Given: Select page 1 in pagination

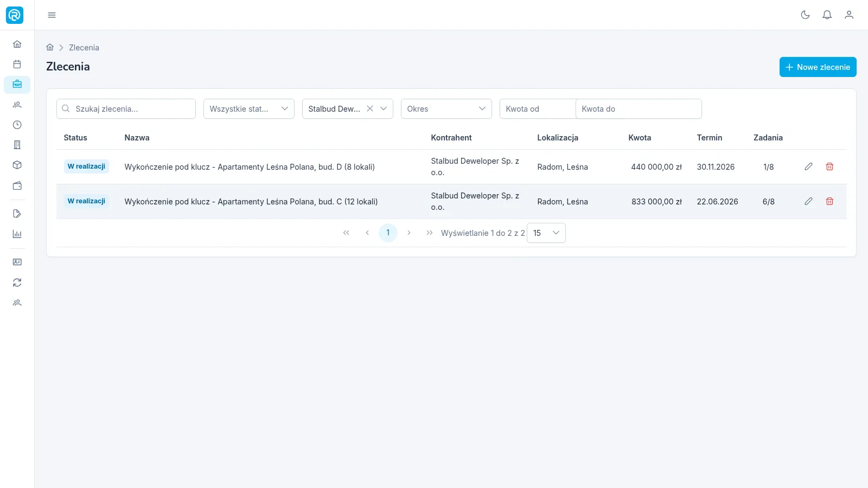Looking at the screenshot, I should (x=388, y=233).
